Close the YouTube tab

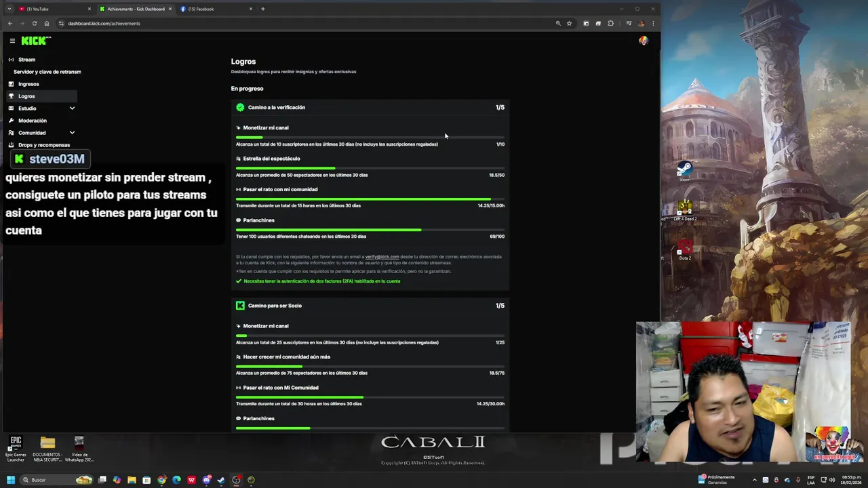90,9
